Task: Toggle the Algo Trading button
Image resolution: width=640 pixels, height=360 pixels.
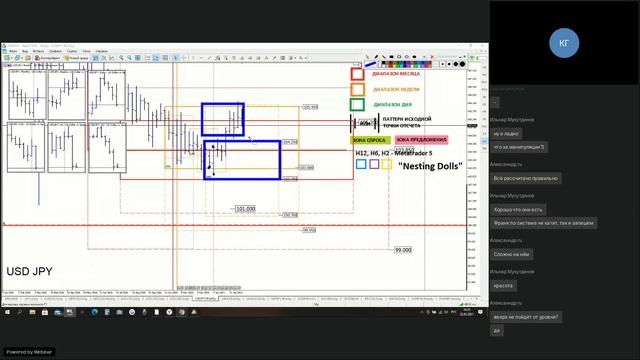Action: [x=47, y=58]
